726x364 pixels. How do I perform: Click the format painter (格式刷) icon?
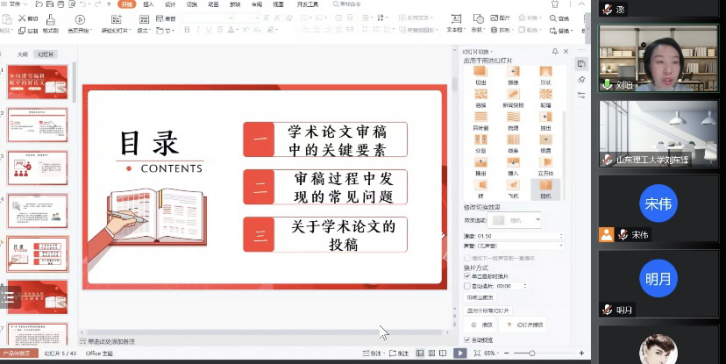click(50, 23)
